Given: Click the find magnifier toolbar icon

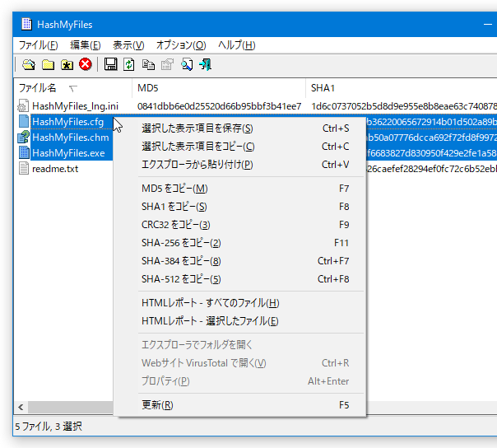Looking at the screenshot, I should point(187,65).
